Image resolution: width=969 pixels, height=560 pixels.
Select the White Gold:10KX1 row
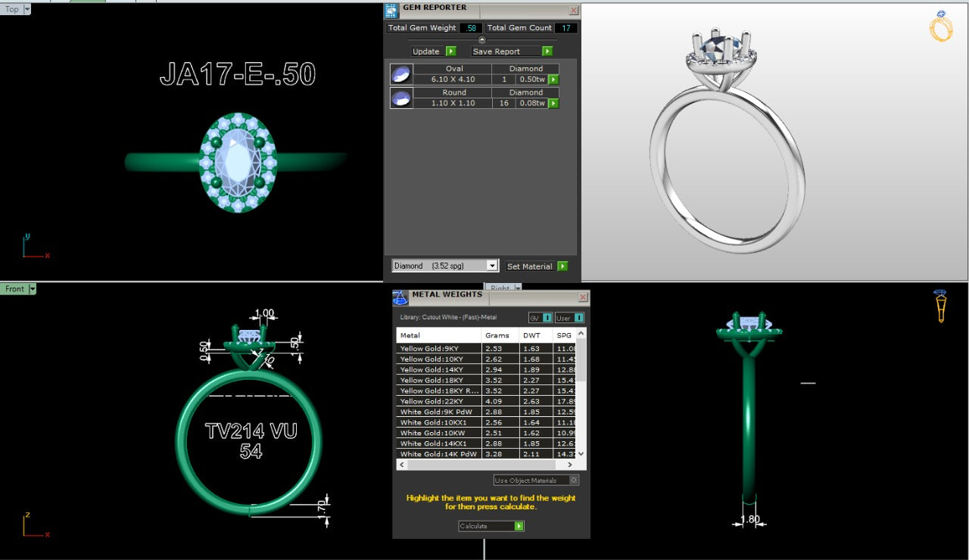point(487,422)
